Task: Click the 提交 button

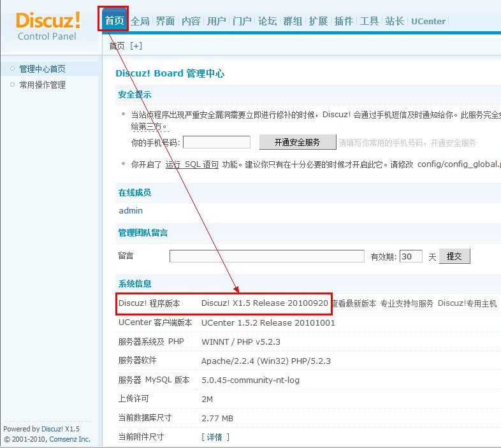Action: coord(454,256)
